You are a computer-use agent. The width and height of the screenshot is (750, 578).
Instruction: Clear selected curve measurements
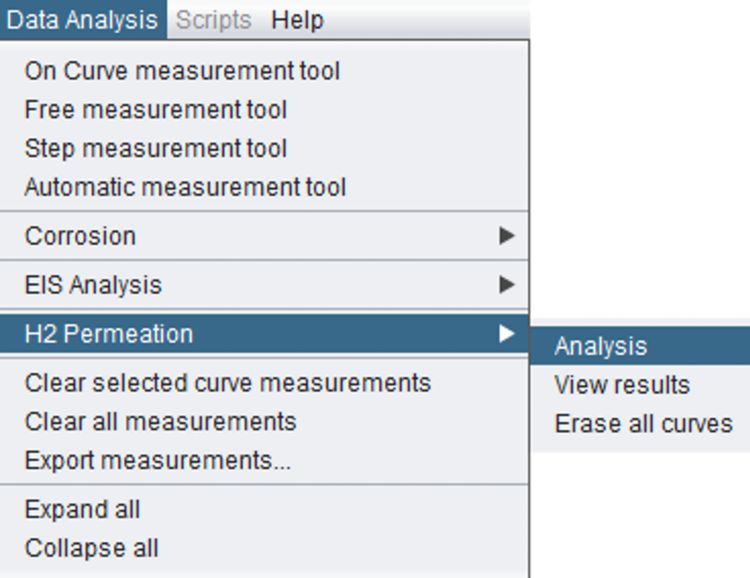coord(227,383)
